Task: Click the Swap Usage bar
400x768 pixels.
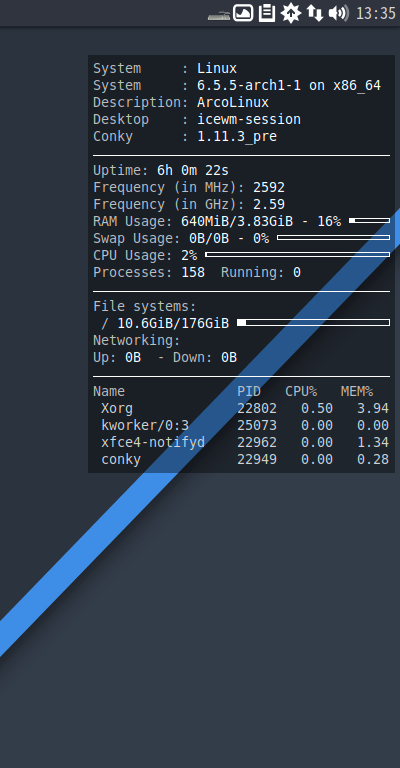Action: click(333, 238)
